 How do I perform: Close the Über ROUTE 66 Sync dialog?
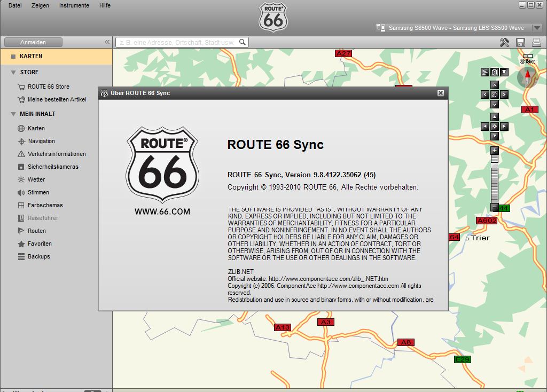coord(441,93)
